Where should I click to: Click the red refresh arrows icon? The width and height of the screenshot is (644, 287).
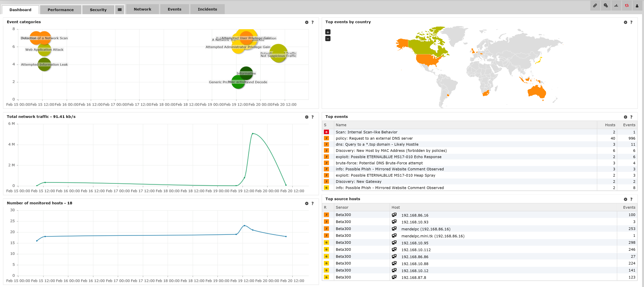coord(626,5)
